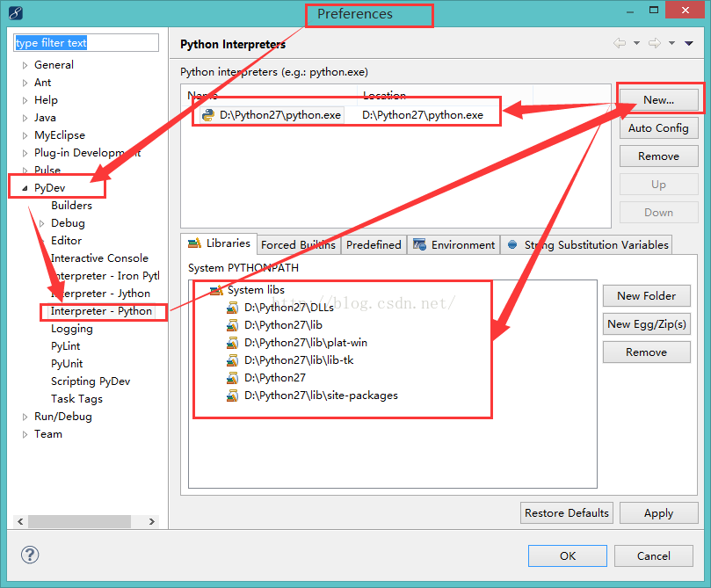Select the Editor preference page

(67, 241)
